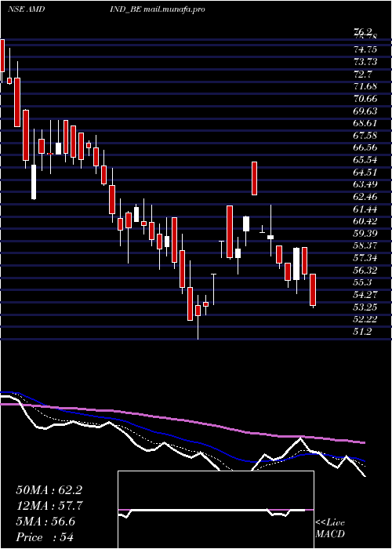Click the 68.61 price axis label

(x=365, y=123)
